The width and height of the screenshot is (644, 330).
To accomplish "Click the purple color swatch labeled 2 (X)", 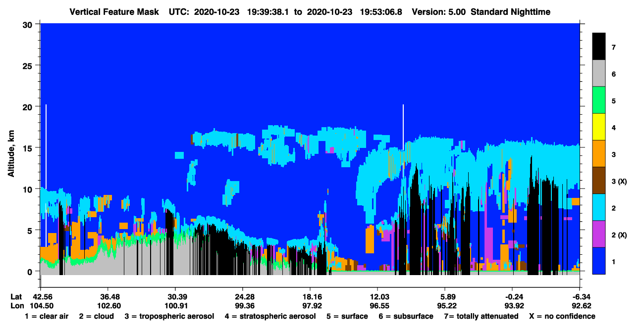I will 599,234.
